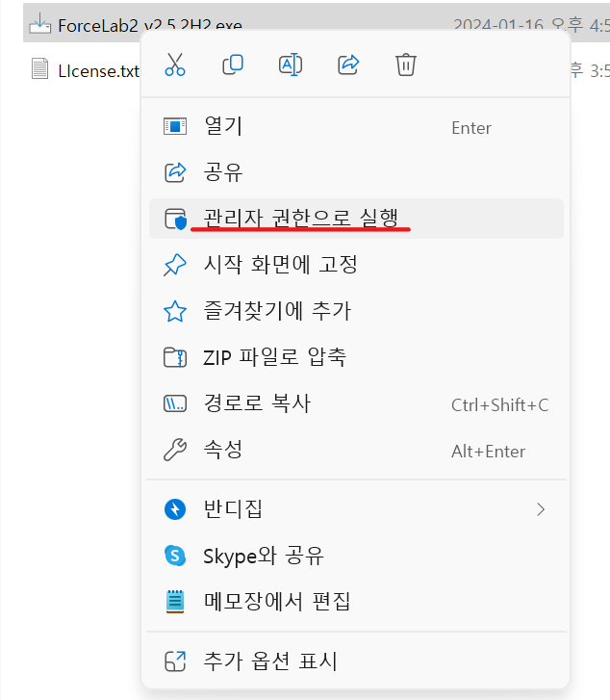Click 추가 옵션 표시 at menu bottom
610x700 pixels.
pos(356,661)
